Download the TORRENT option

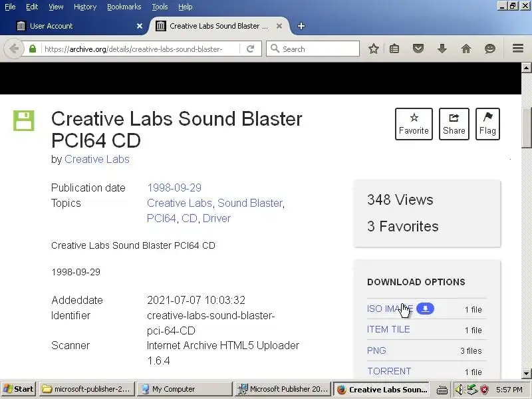click(389, 371)
